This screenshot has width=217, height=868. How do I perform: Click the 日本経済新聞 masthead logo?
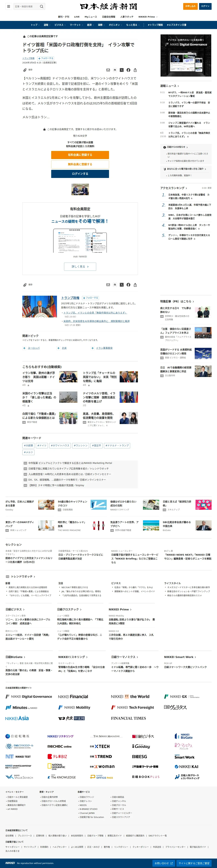pos(108,6)
